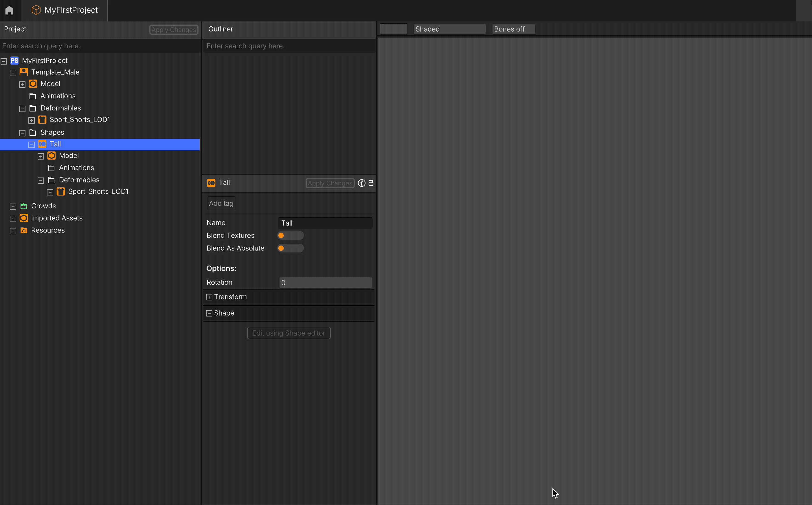Expand the first Sport_Shorts_LOD1 node

(x=32, y=120)
